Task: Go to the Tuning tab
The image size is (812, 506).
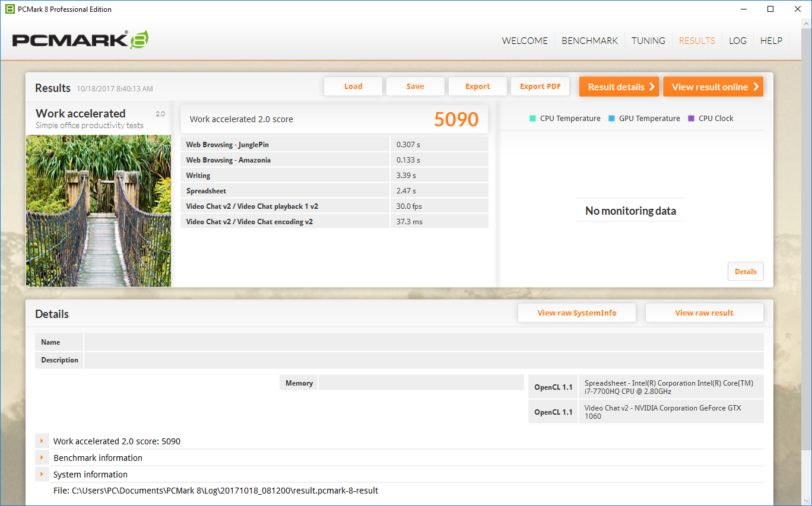Action: coord(648,40)
